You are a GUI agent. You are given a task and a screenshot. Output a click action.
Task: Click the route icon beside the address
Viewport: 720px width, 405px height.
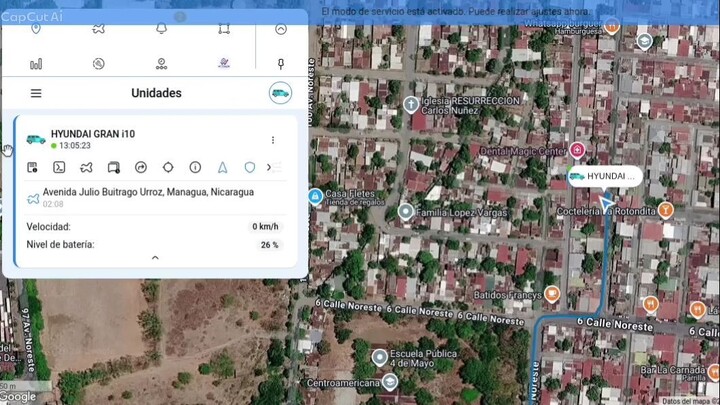[33, 199]
